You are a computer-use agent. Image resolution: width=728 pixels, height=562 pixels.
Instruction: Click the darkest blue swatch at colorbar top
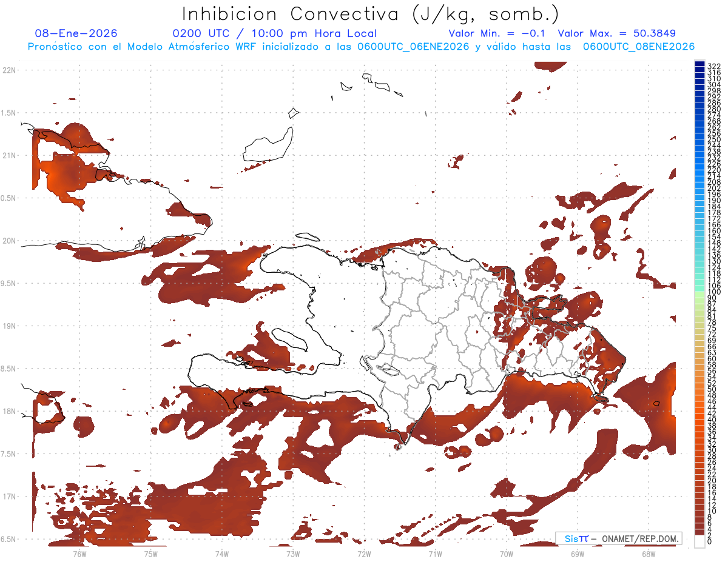(x=700, y=64)
